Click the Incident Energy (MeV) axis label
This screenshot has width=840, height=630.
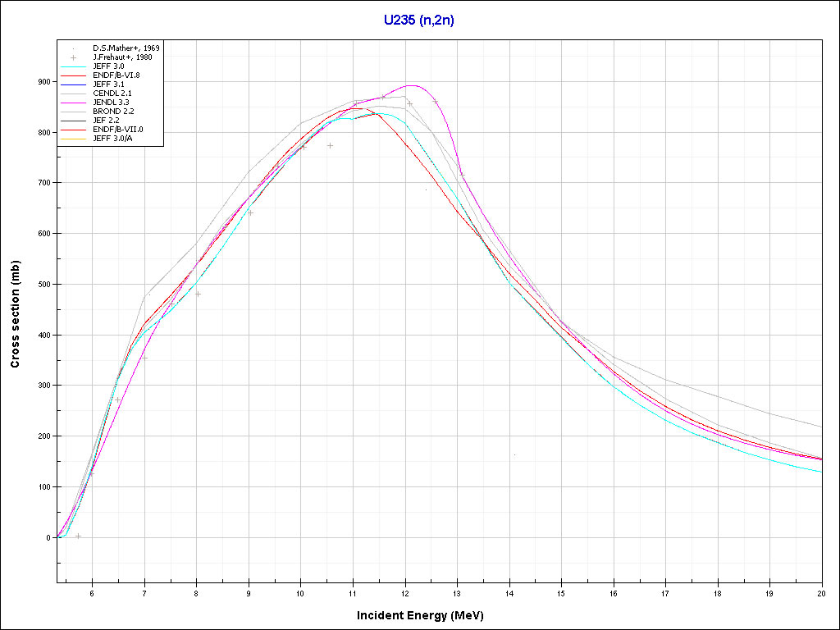coord(426,614)
